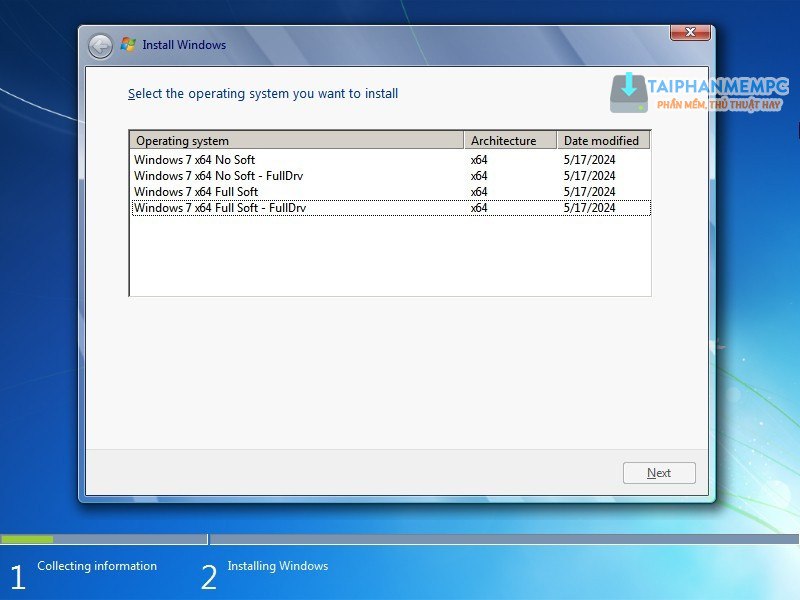The image size is (800, 600).
Task: Click the Collecting information step label
Action: click(97, 566)
